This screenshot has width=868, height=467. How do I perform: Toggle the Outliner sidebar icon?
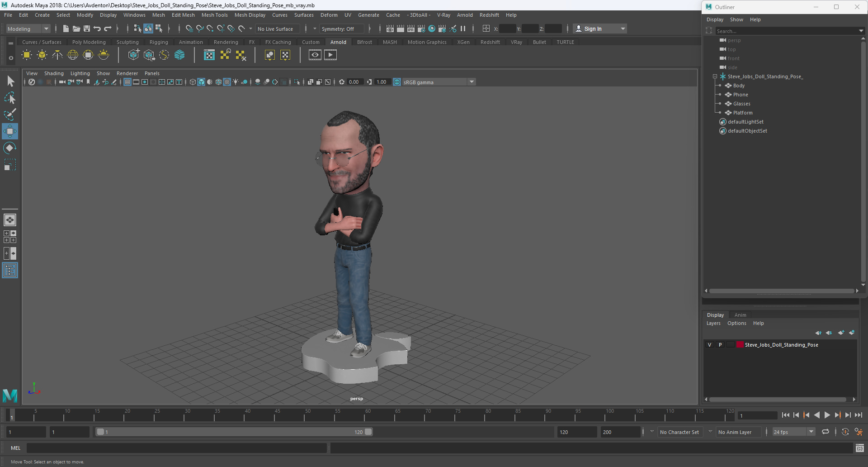[x=10, y=271]
